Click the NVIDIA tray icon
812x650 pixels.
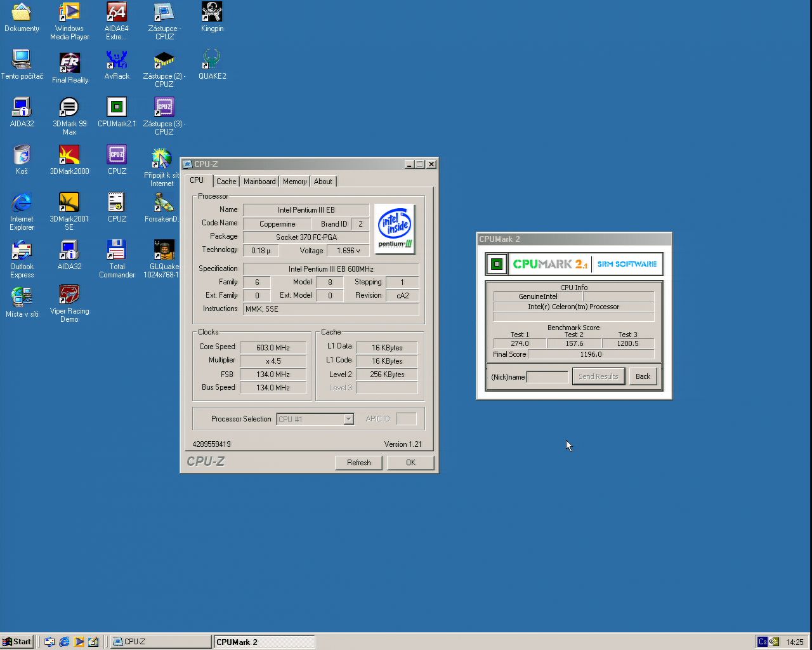pos(774,642)
